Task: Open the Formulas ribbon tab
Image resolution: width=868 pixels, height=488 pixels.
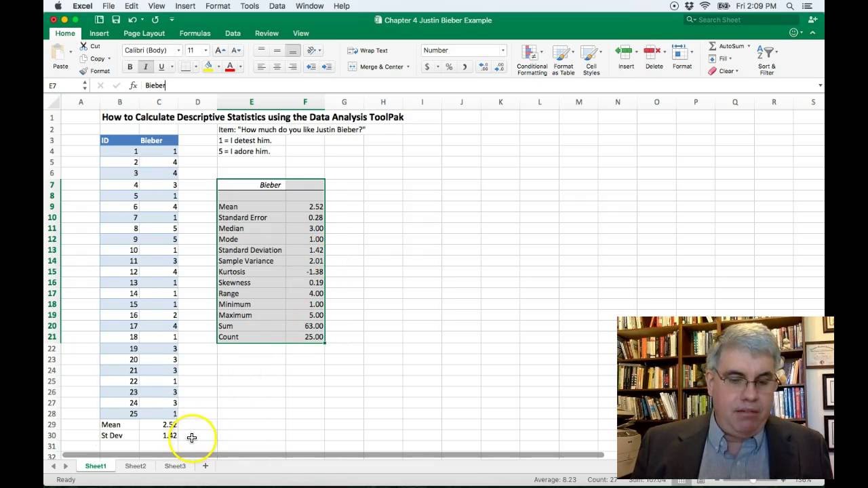Action: pos(195,33)
